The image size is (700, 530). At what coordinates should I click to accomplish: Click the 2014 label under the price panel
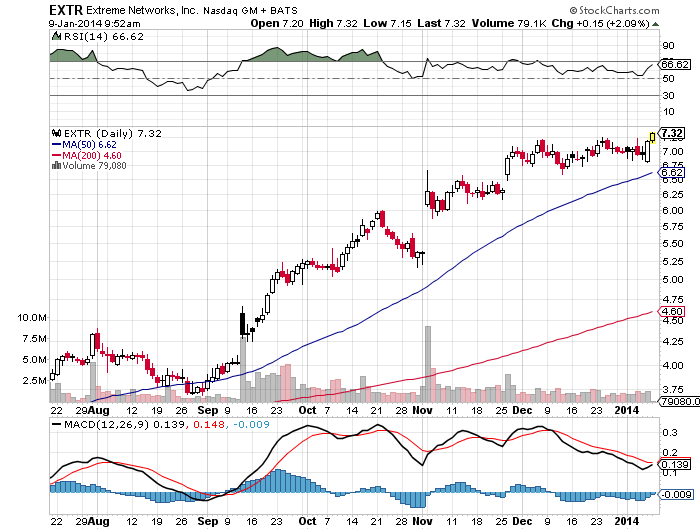point(627,410)
